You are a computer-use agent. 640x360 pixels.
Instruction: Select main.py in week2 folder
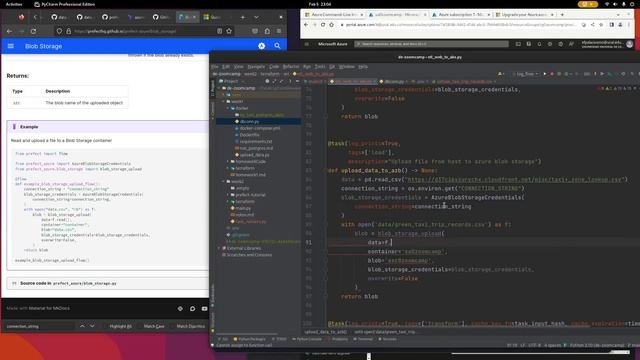[243, 208]
